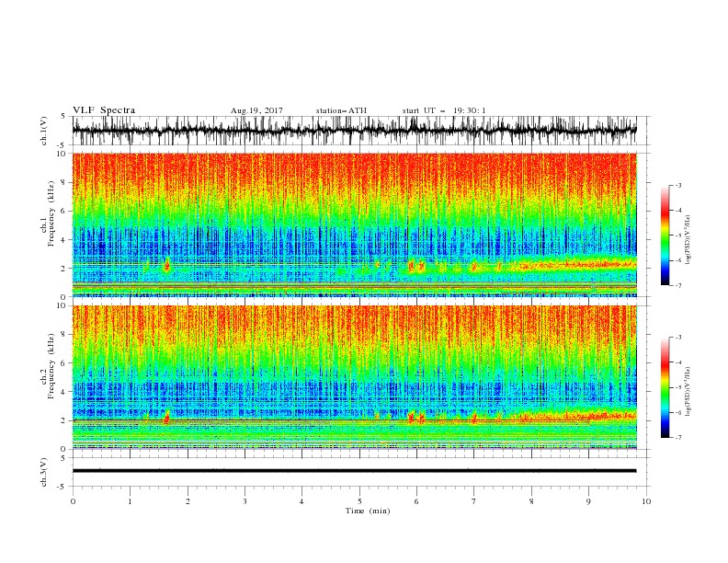Screen dimensions: 728x563
Task: Click the ch.1 voltage waveform trace
Action: click(354, 131)
